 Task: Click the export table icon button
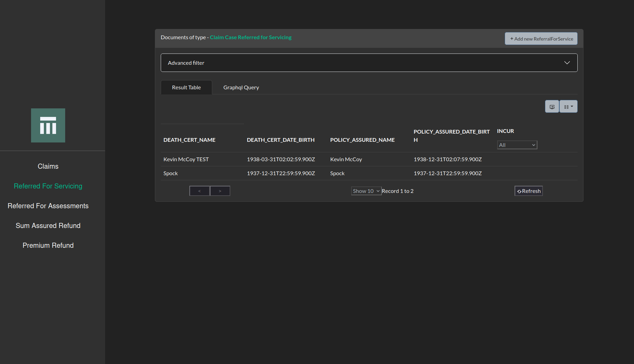point(552,107)
